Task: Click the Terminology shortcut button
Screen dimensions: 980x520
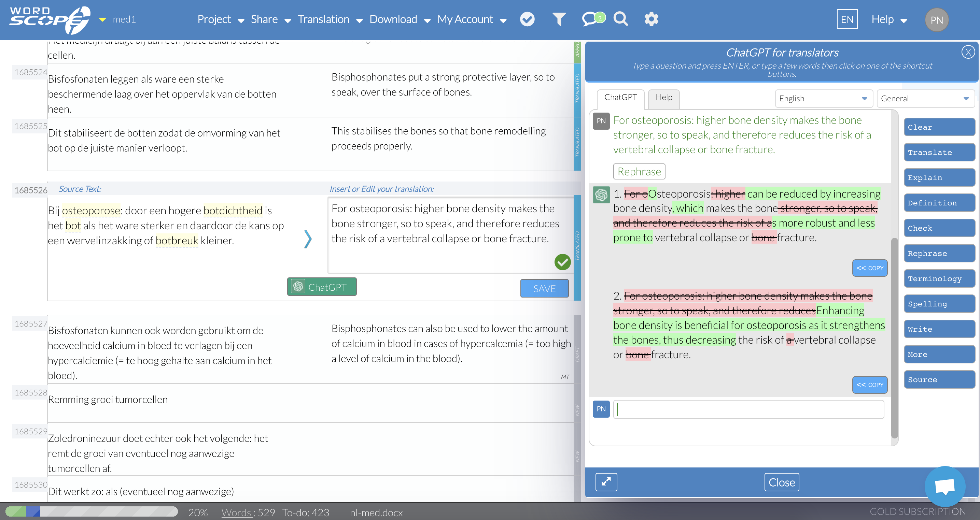Action: (939, 279)
